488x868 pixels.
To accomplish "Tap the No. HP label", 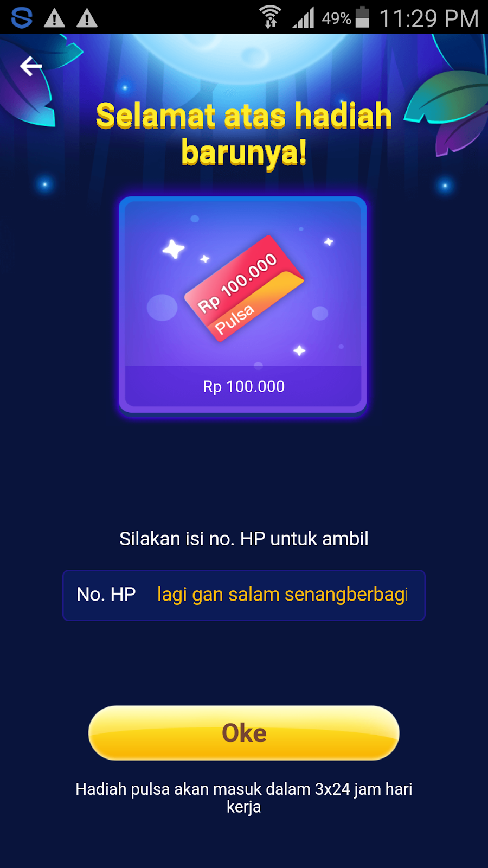I will [x=106, y=595].
